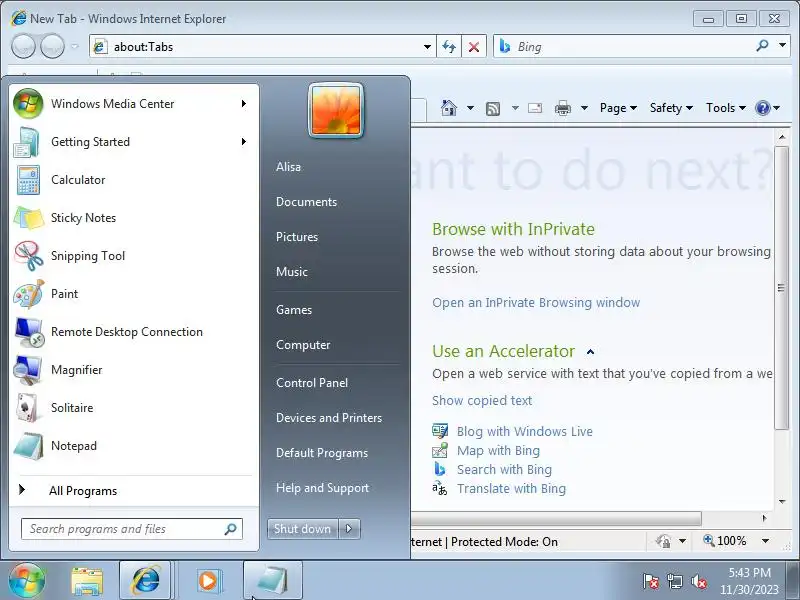Click Open an InPrivate Browsing window link

pyautogui.click(x=536, y=303)
